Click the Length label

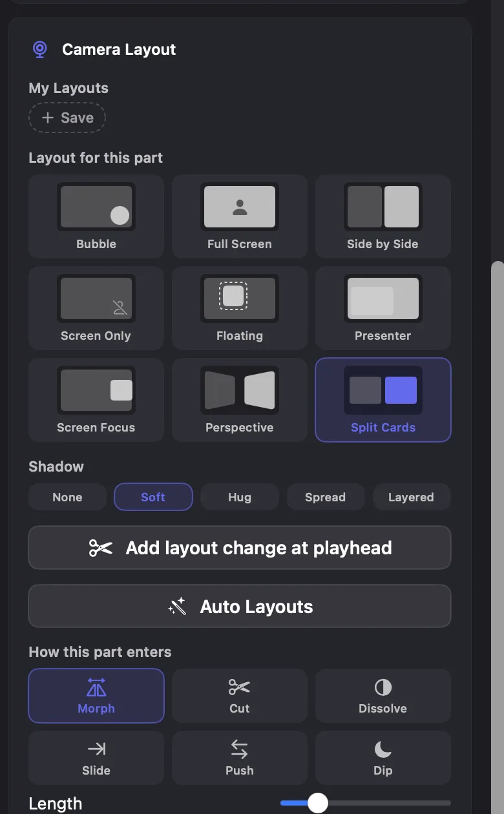56,804
